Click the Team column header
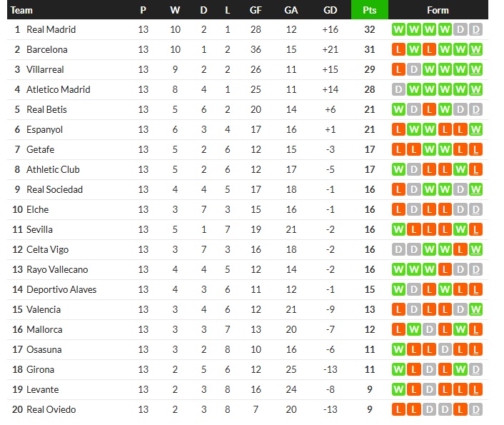Viewport: 504px width, 425px height. tap(22, 10)
